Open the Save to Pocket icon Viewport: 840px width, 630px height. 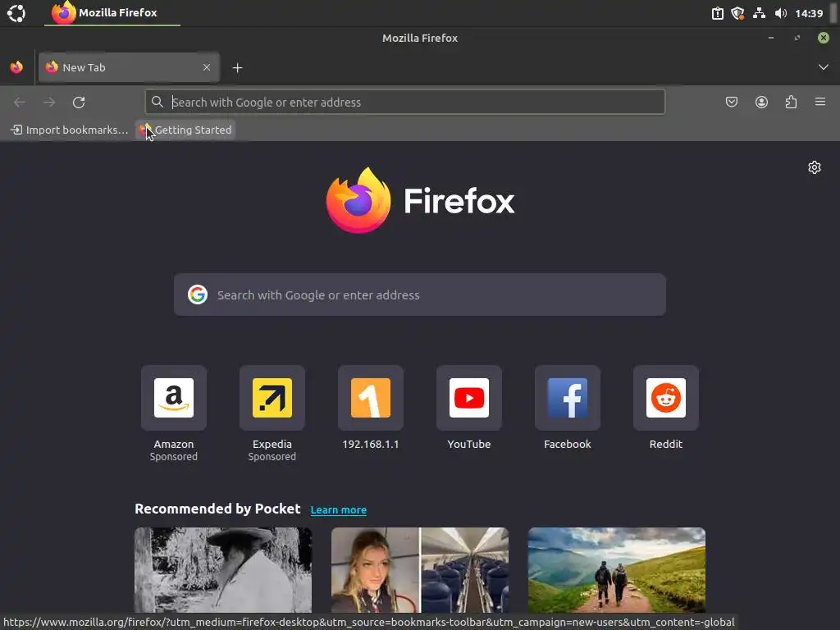pyautogui.click(x=731, y=102)
